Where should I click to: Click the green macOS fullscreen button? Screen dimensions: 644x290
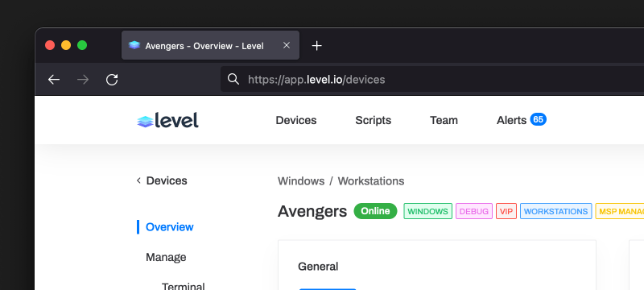click(82, 45)
